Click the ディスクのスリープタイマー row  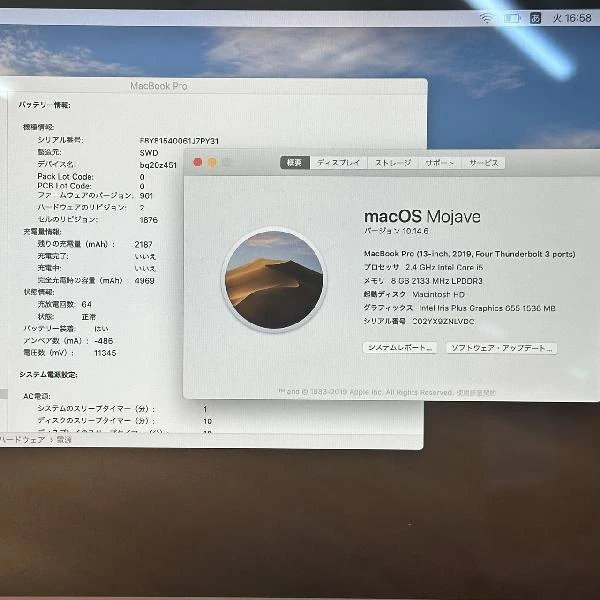[124, 421]
